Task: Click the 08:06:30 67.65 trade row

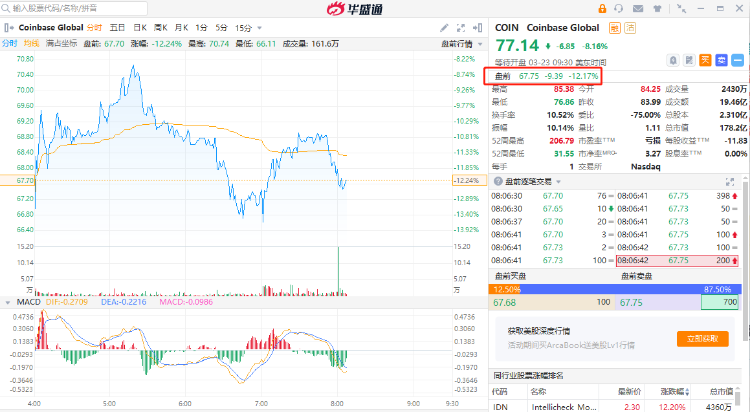Action: tap(552, 209)
